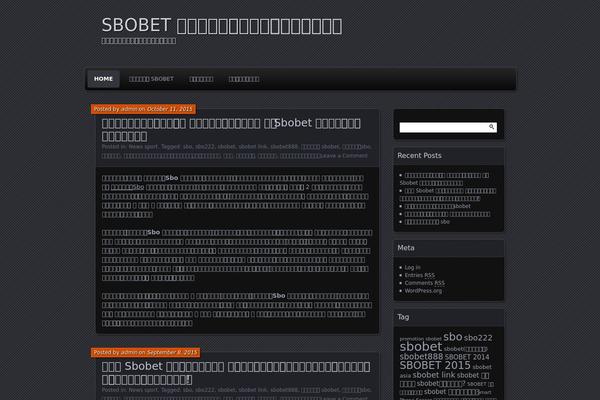Screen dimensions: 600x400
Task: Open the menu item ending in SBOBET
Action: [151, 79]
